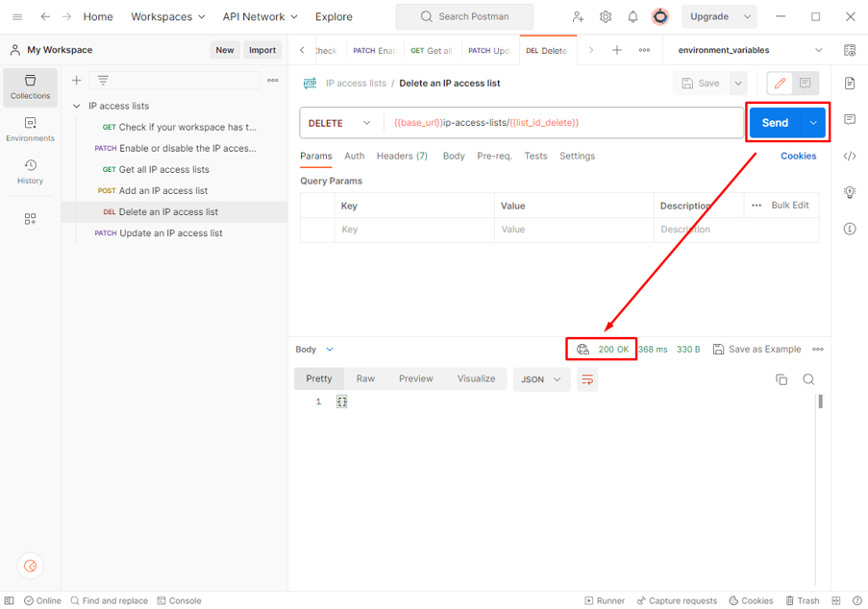The width and height of the screenshot is (868, 609).
Task: Open the code snippet panel icon
Action: point(850,156)
